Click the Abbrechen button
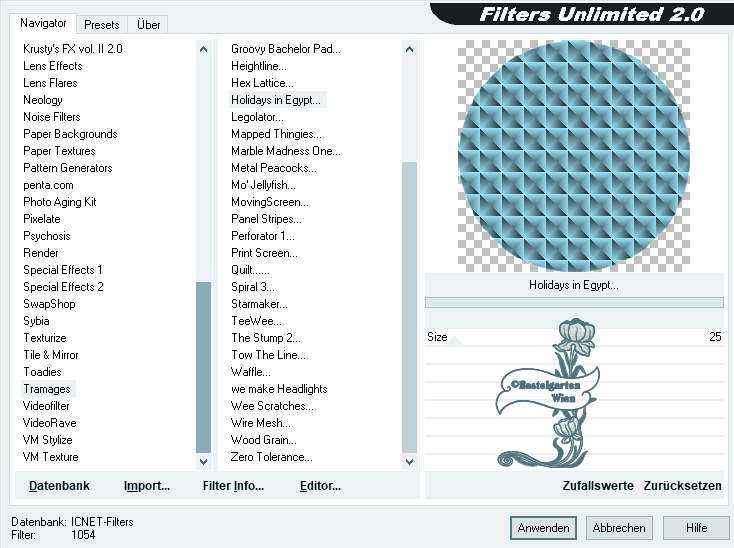Screen dimensions: 734x548 (619, 528)
